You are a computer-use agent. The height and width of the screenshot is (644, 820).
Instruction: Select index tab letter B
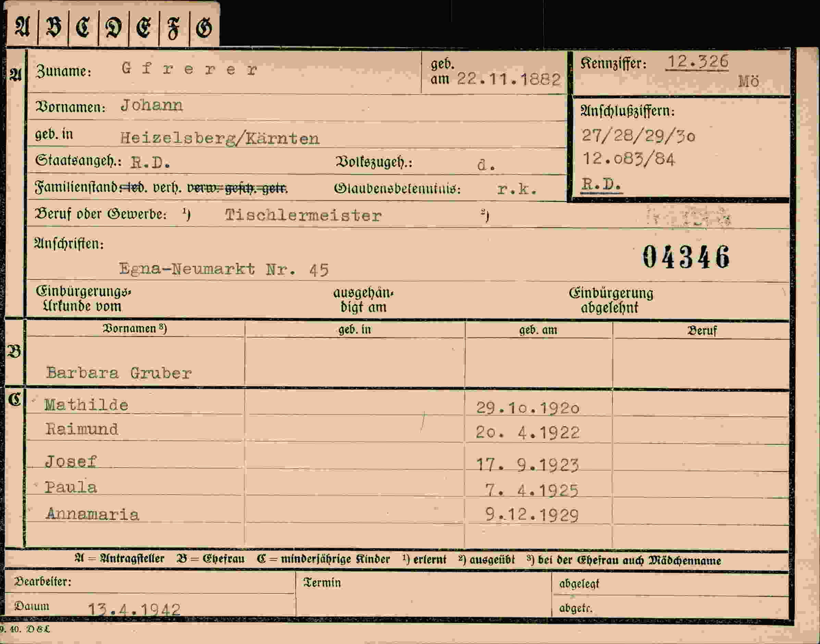point(53,27)
